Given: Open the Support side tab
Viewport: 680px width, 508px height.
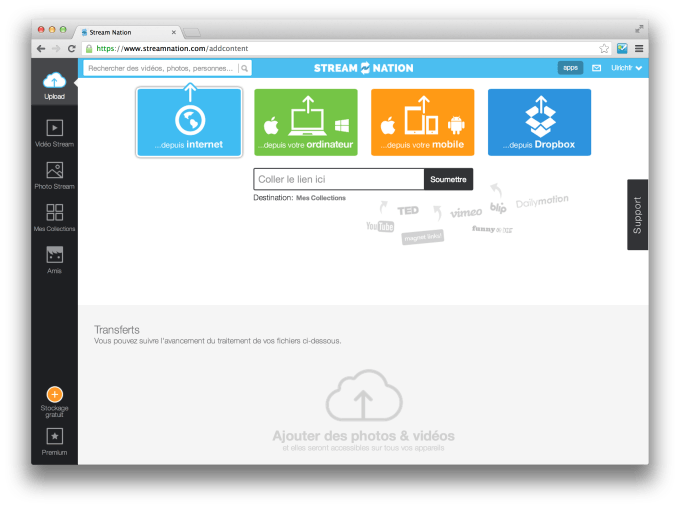Looking at the screenshot, I should [638, 215].
